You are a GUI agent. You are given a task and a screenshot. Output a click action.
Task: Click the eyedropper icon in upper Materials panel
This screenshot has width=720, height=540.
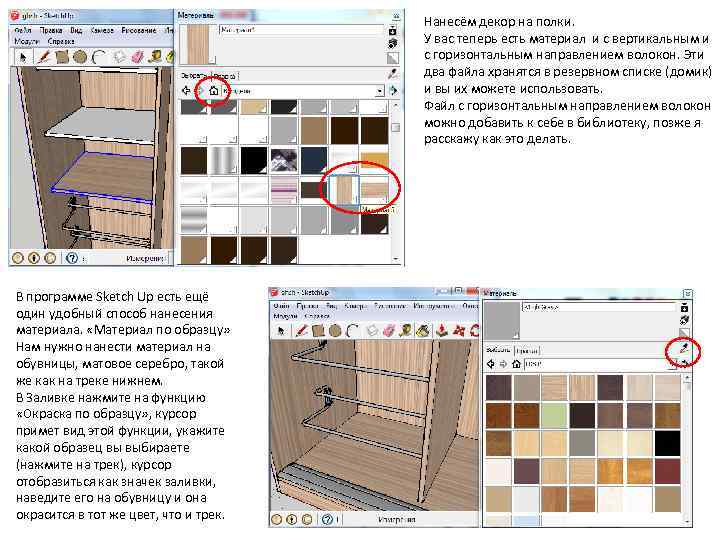pos(393,74)
